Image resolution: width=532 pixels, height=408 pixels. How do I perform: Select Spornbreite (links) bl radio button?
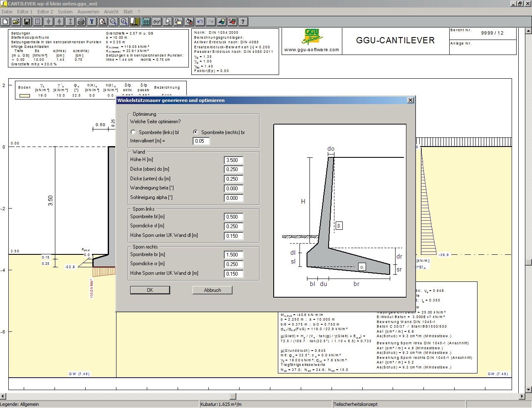point(133,132)
